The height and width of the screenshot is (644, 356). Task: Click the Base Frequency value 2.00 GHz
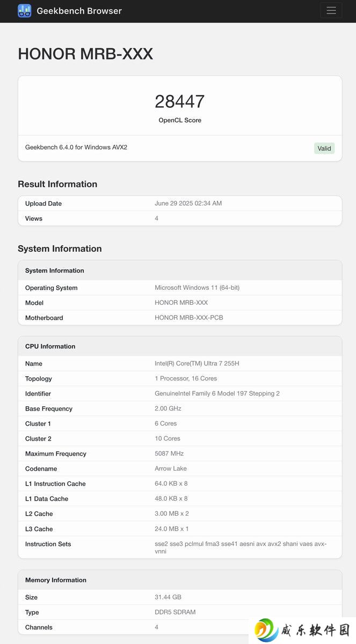[168, 408]
